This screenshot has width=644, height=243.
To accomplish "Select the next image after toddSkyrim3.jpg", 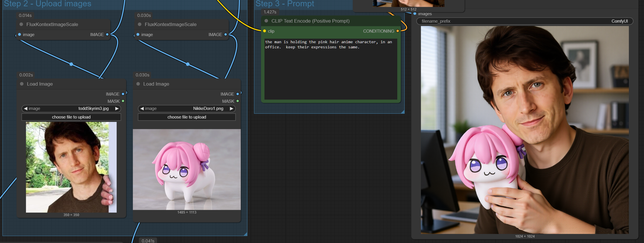I will click(x=117, y=108).
